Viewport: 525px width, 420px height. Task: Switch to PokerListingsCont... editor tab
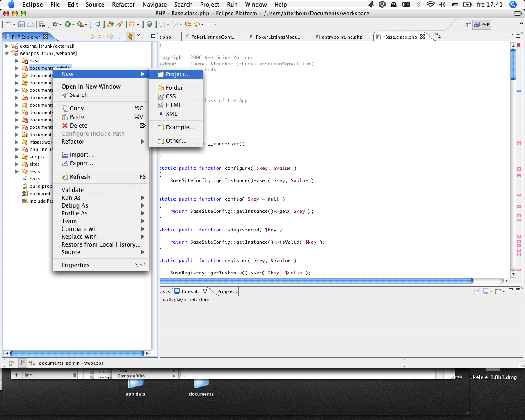pos(213,37)
